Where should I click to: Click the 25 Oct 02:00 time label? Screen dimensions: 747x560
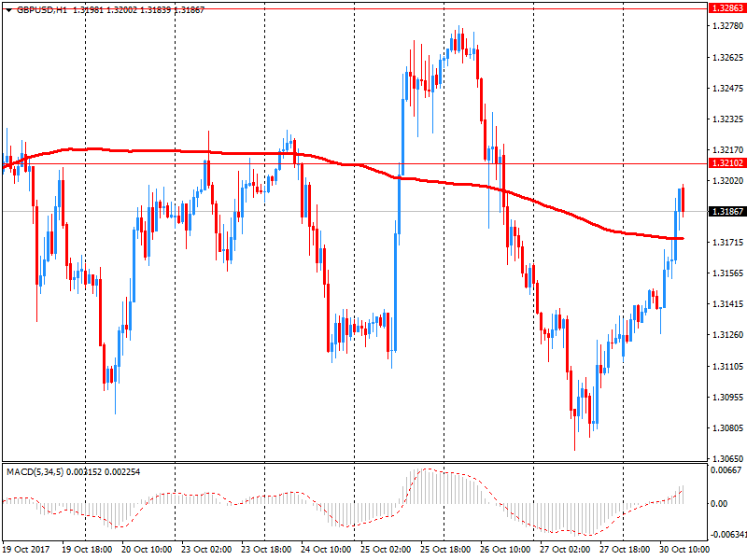pyautogui.click(x=386, y=549)
